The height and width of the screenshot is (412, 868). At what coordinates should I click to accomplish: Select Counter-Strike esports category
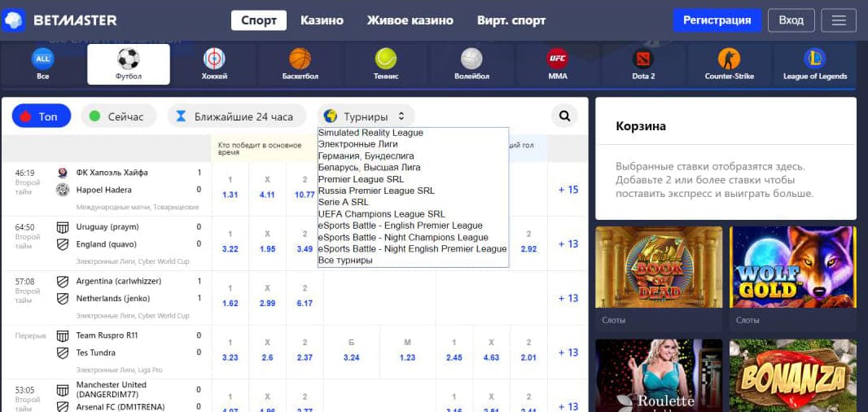(729, 64)
